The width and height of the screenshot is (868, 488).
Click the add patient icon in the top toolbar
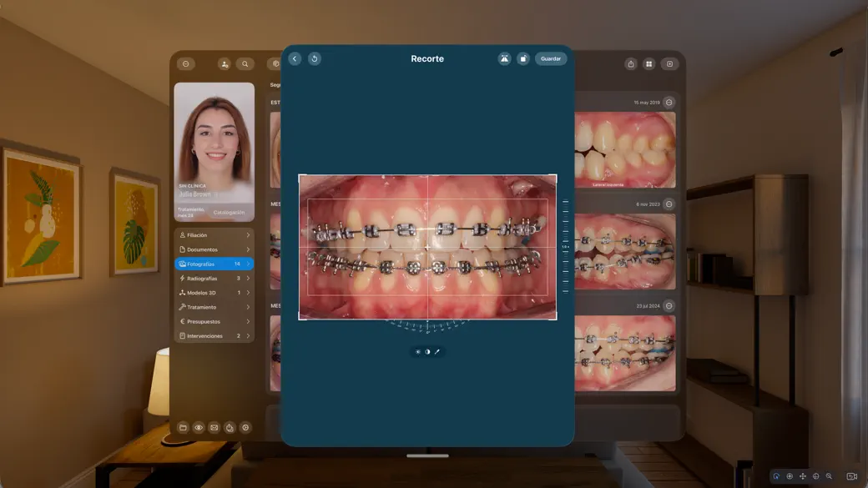click(x=223, y=63)
